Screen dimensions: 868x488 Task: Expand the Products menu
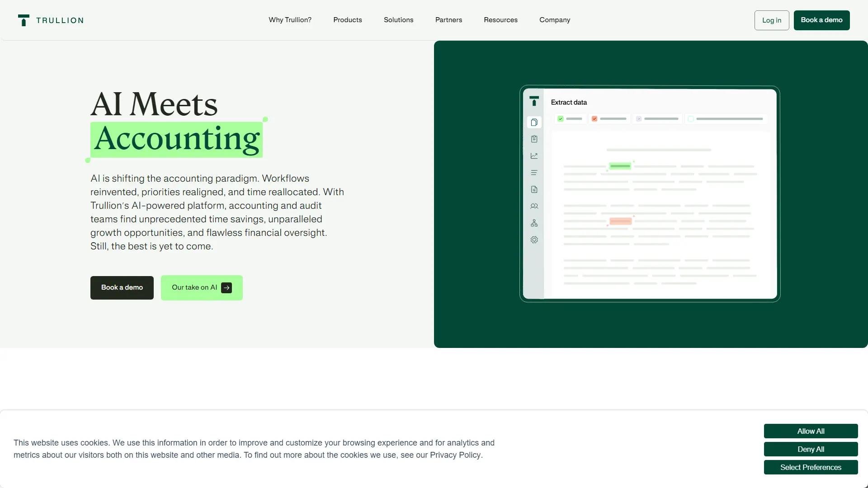pos(347,20)
